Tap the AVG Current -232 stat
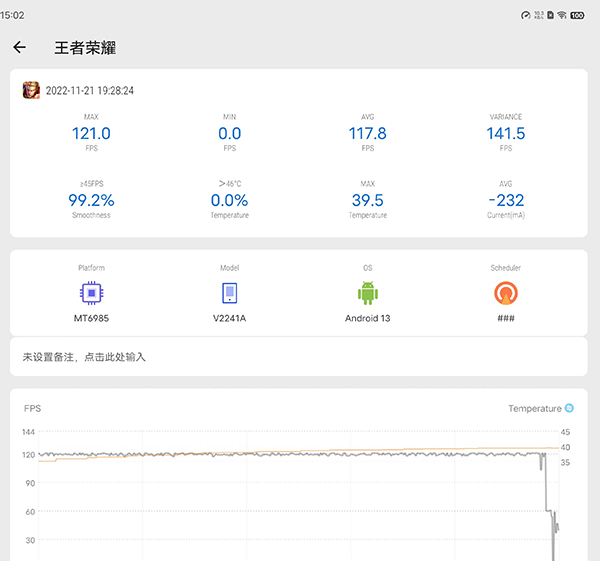600x561 pixels. coord(506,201)
